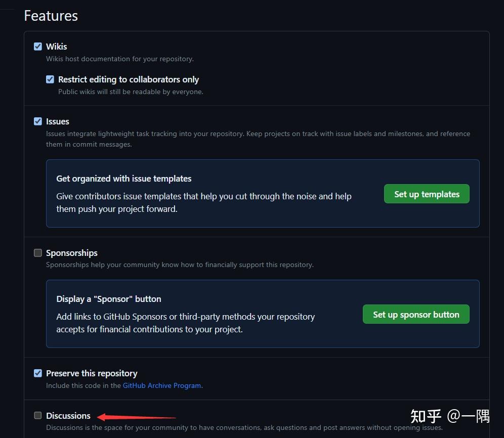Image resolution: width=504 pixels, height=438 pixels.
Task: Click the Discussions label text
Action: pyautogui.click(x=68, y=416)
